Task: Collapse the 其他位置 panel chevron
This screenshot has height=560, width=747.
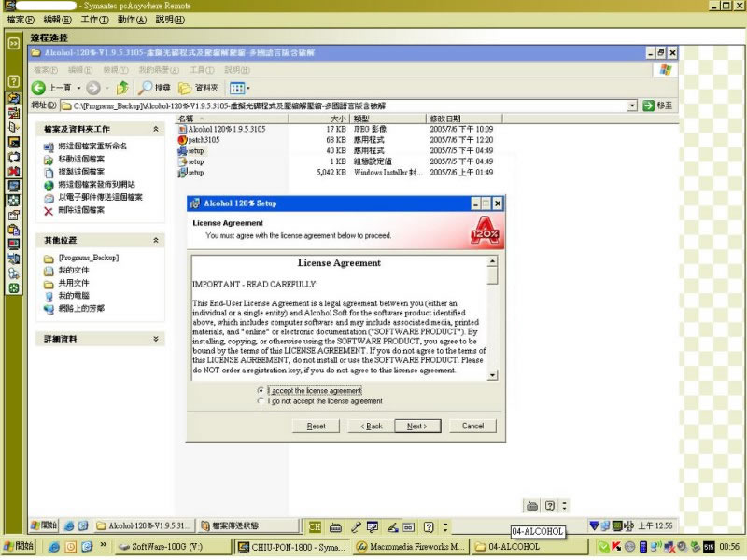Action: click(x=156, y=241)
